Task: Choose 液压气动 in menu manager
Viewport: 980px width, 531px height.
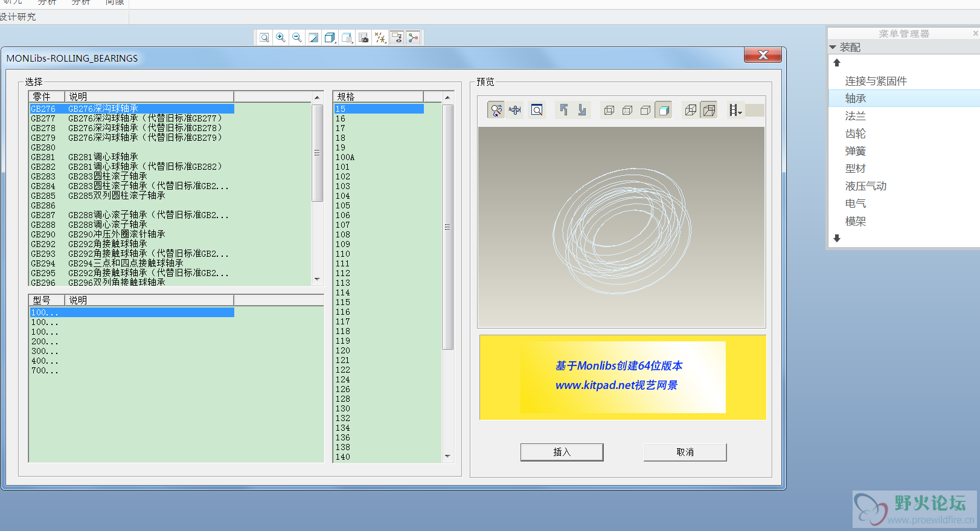Action: pos(904,186)
